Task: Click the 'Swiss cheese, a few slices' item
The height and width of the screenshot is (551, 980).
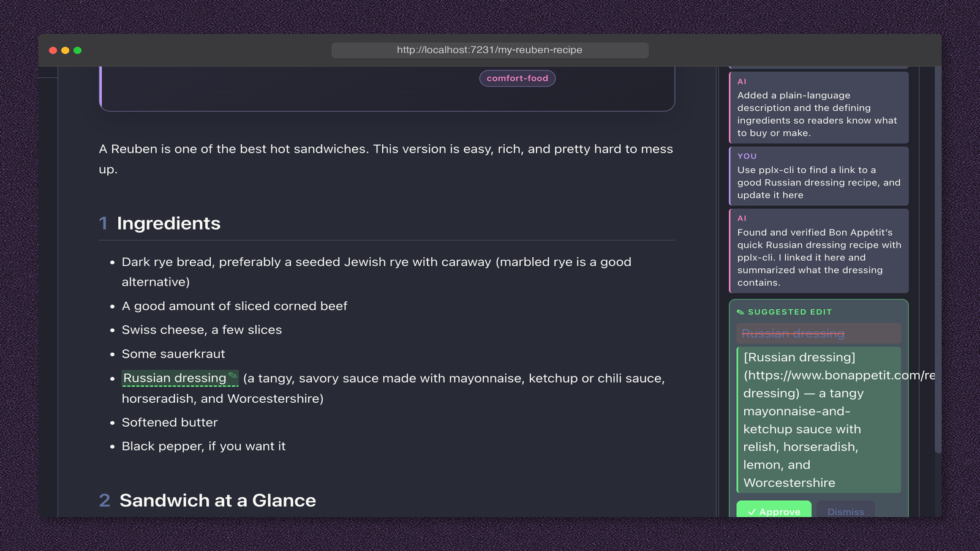Action: coord(202,330)
